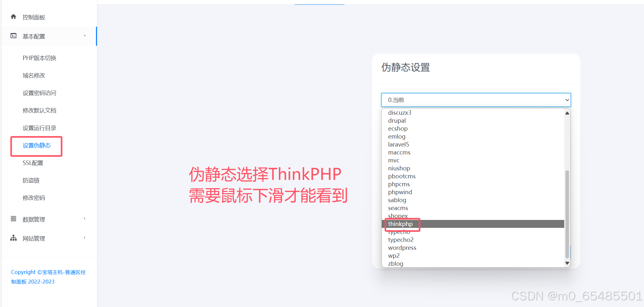Select the ecshop option
The height and width of the screenshot is (307, 644).
click(473, 128)
